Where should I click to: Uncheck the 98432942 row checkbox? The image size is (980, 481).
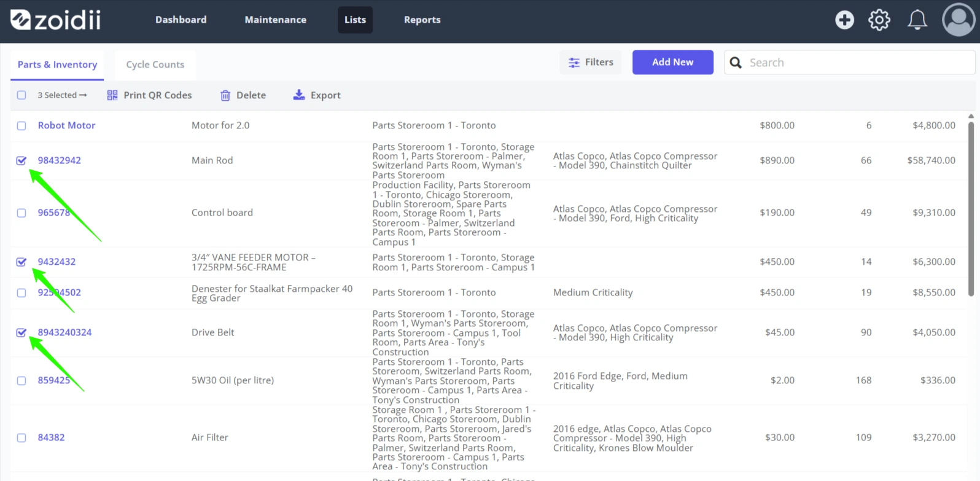pyautogui.click(x=21, y=160)
